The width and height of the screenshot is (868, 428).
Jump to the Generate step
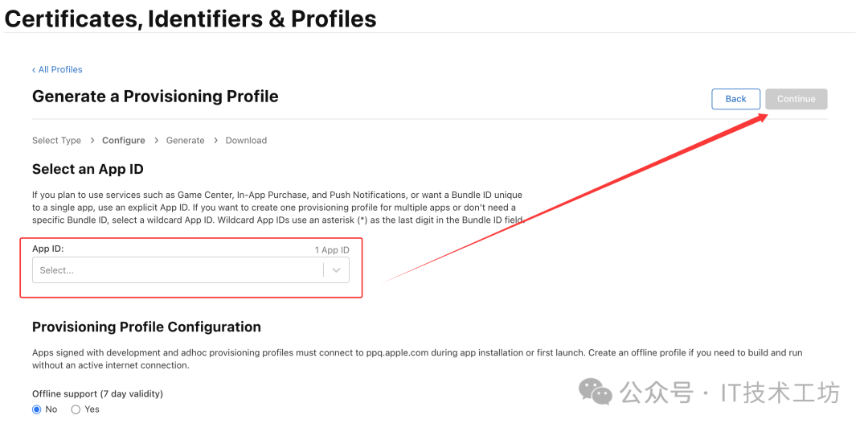[x=185, y=140]
